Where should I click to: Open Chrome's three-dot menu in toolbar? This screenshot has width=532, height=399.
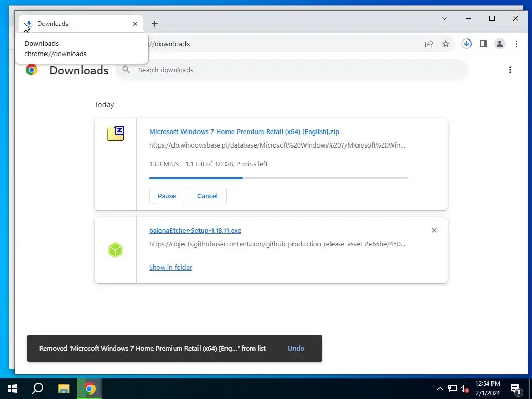coord(516,44)
